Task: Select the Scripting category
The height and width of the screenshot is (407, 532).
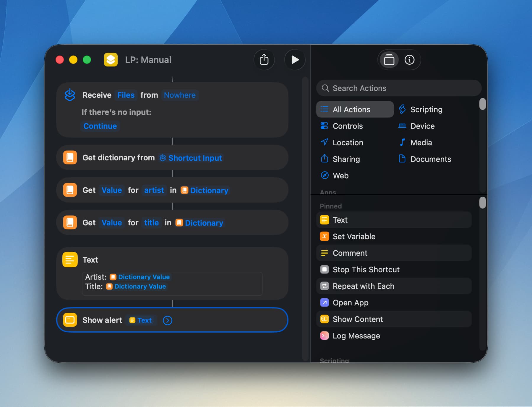Action: coord(426,110)
